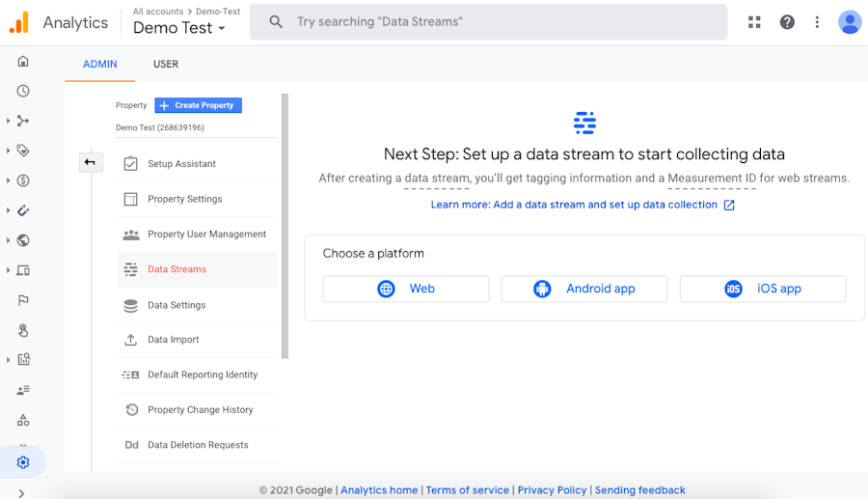Expand the Retention sidebar section arrow
Viewport: 868px width, 499px height.
tap(8, 210)
